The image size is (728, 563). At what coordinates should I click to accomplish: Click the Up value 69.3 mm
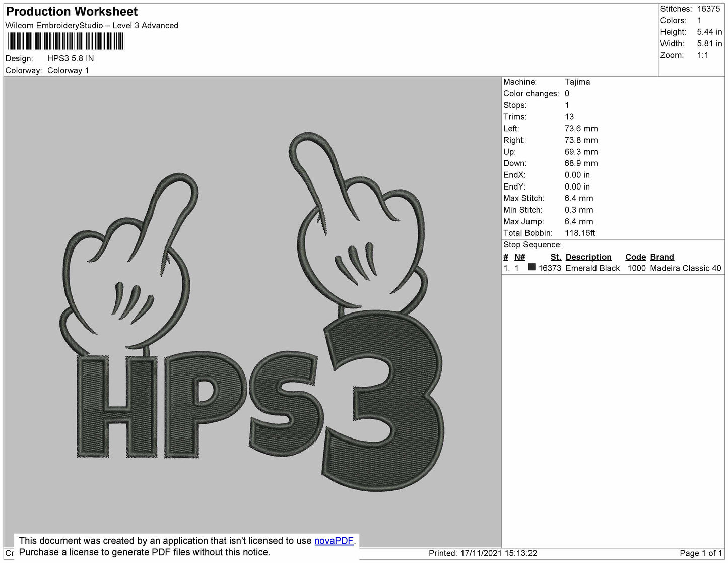pos(581,151)
